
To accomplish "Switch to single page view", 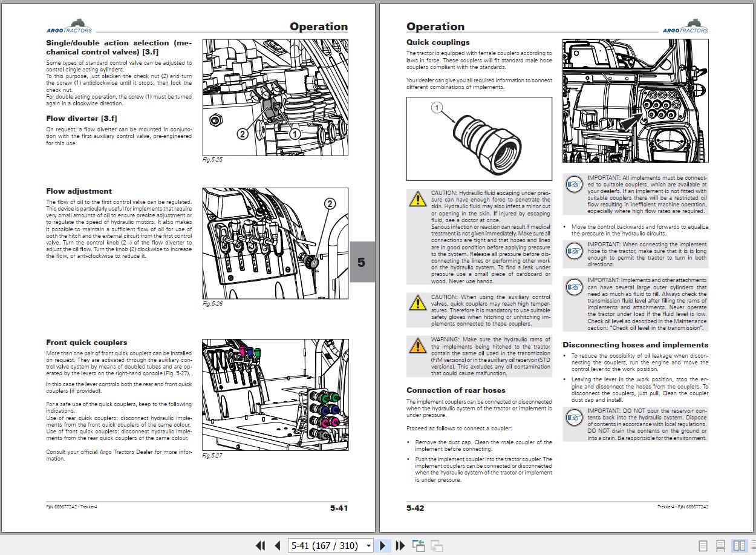I will tap(703, 545).
